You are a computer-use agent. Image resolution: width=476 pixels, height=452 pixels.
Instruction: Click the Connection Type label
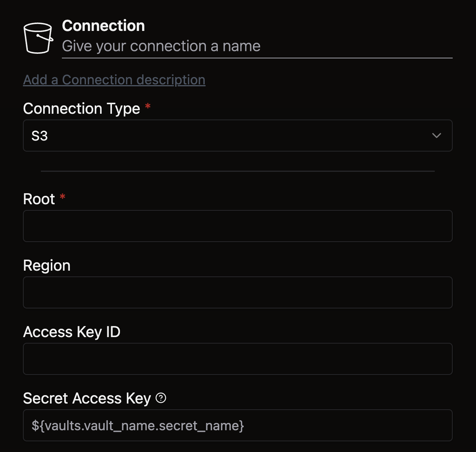pos(82,109)
